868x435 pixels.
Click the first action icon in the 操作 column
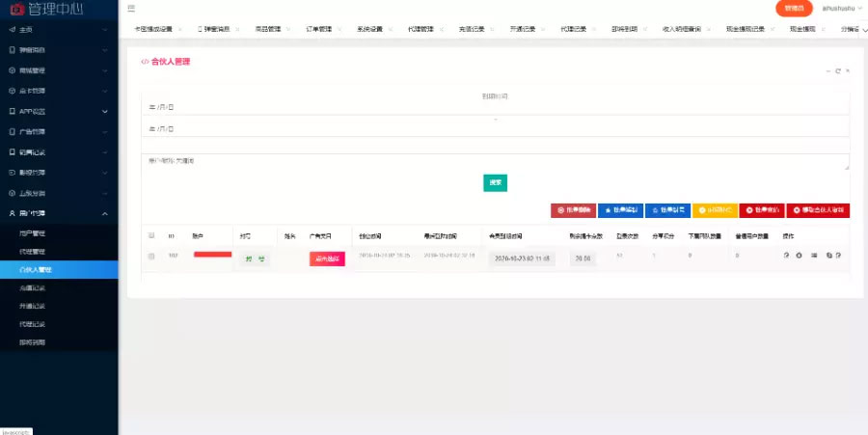[787, 256]
